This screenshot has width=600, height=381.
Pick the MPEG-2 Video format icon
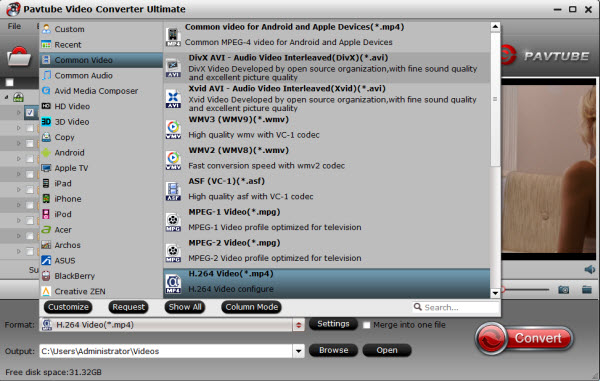pos(173,253)
